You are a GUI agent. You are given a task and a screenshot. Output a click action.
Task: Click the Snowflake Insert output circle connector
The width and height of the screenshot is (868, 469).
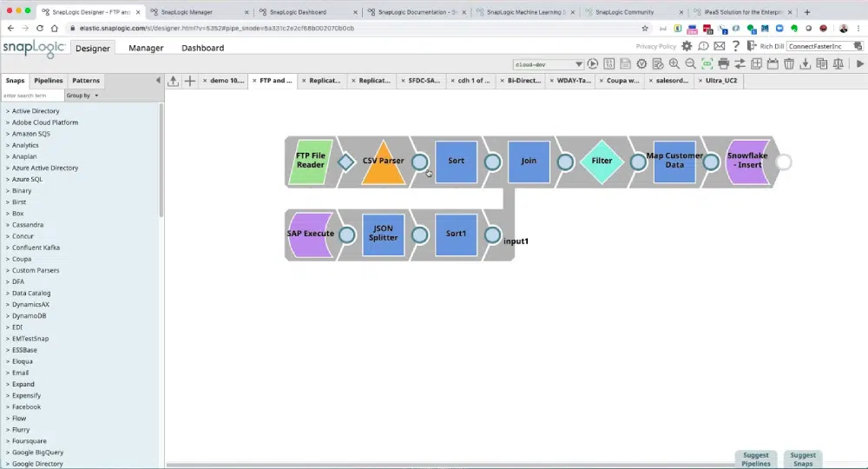783,162
